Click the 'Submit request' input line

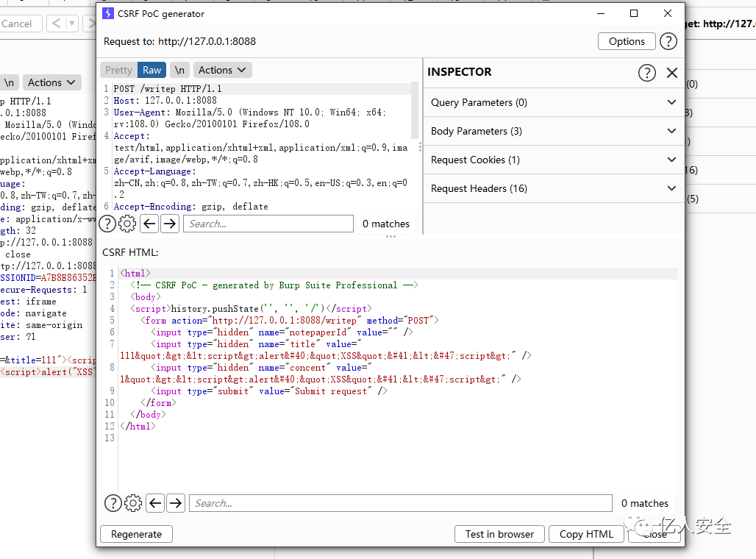coord(269,391)
